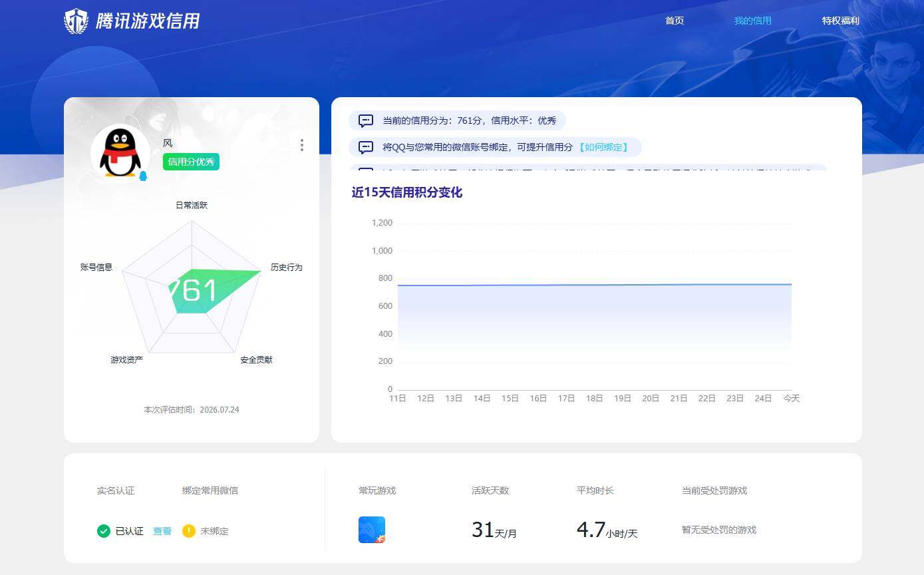924x575 pixels.
Task: Click the 已认证 status text
Action: tap(130, 531)
